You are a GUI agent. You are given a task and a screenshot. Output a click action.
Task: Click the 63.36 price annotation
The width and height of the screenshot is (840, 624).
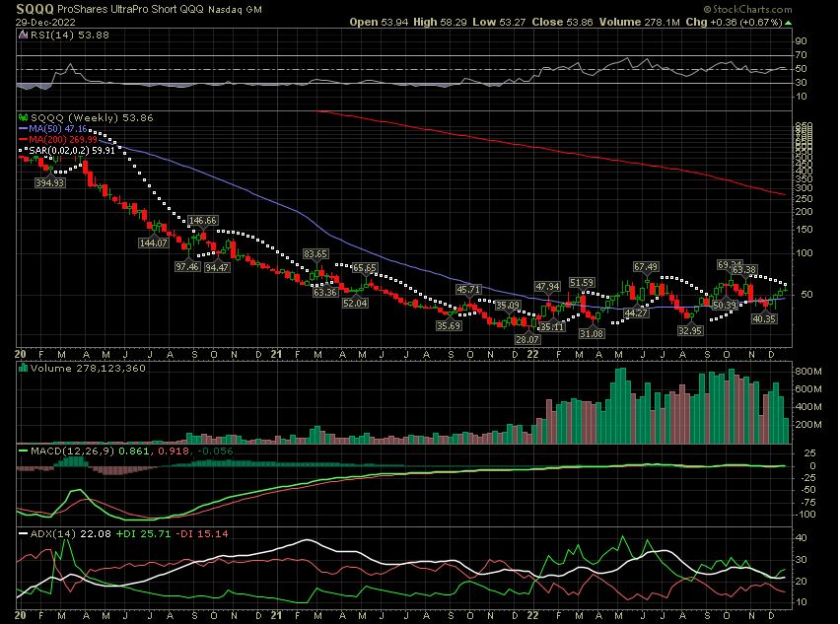click(x=325, y=292)
